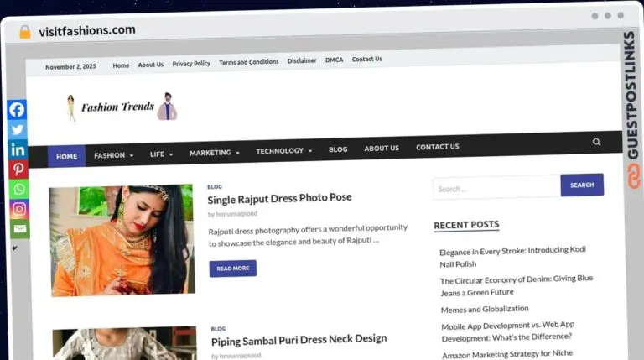Click the visitfashions.com address text
Image resolution: width=644 pixels, height=360 pixels.
87,30
